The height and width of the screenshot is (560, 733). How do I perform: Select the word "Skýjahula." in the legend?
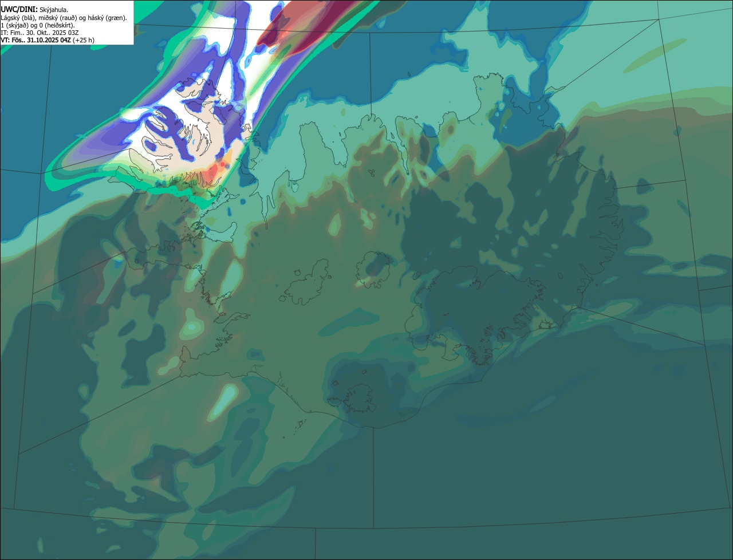(54, 10)
